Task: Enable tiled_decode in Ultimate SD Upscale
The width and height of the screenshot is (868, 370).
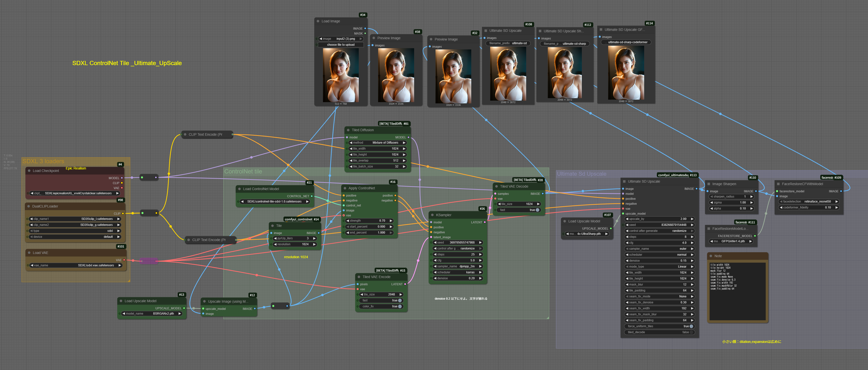Action: click(691, 332)
